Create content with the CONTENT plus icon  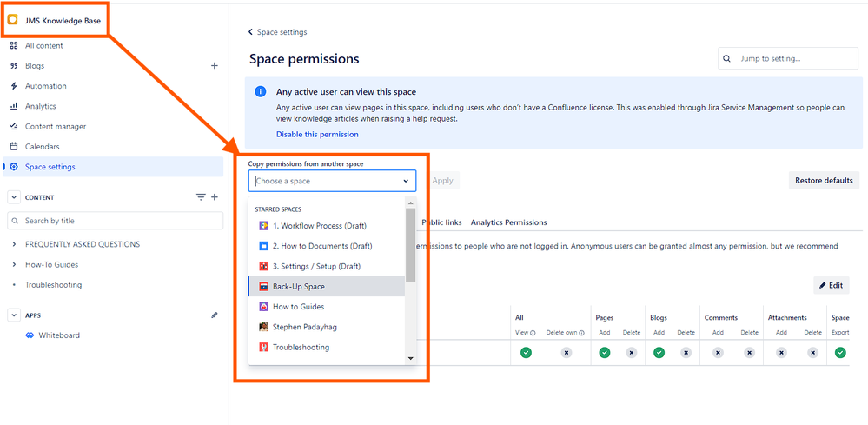(x=215, y=197)
